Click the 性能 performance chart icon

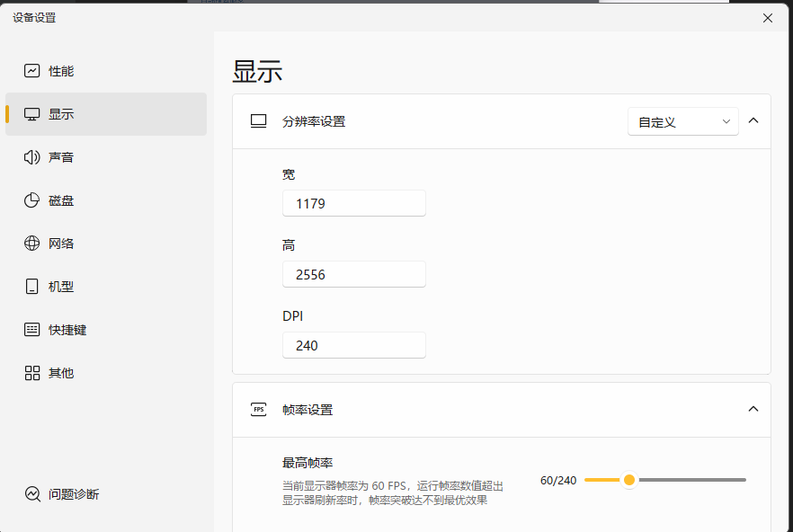32,71
